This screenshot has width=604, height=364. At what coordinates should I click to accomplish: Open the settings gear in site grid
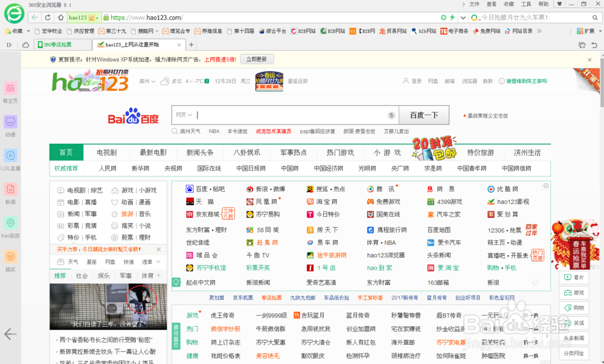[546, 186]
